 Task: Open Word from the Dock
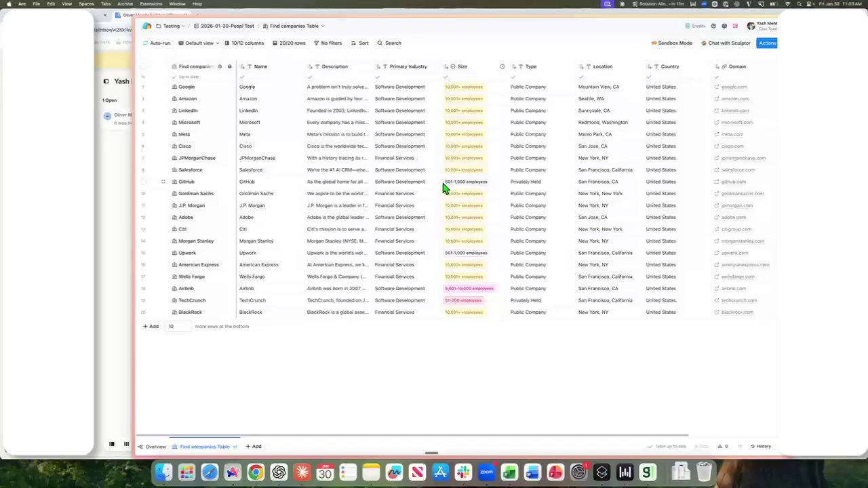point(532,472)
